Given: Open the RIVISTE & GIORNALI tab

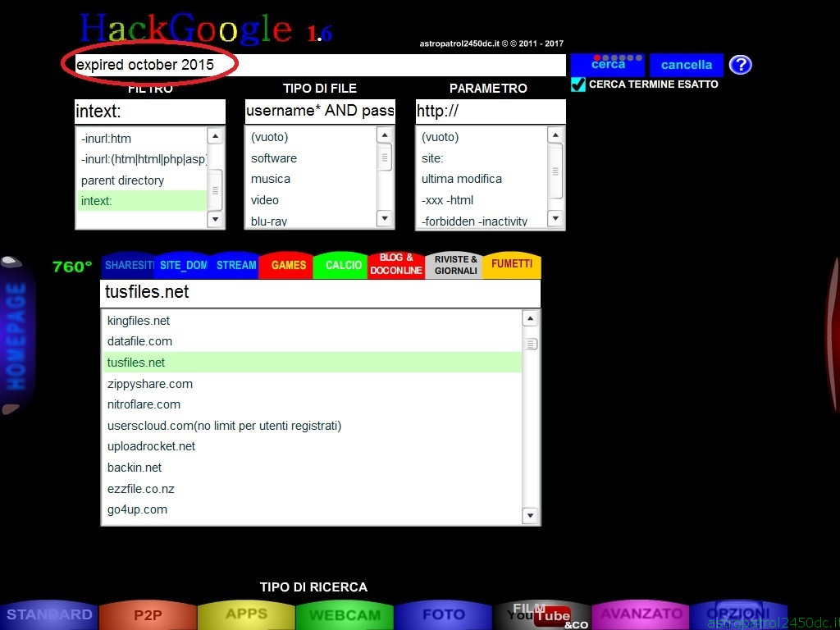Looking at the screenshot, I should point(455,265).
